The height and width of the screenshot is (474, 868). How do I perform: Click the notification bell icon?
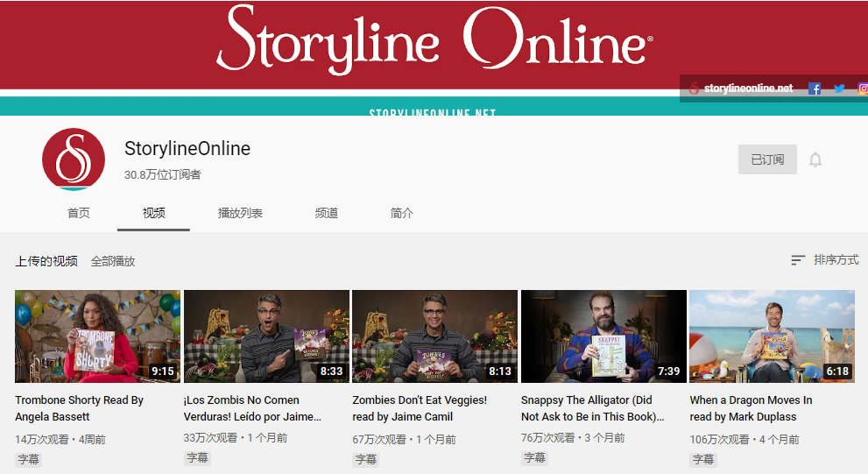pyautogui.click(x=815, y=160)
